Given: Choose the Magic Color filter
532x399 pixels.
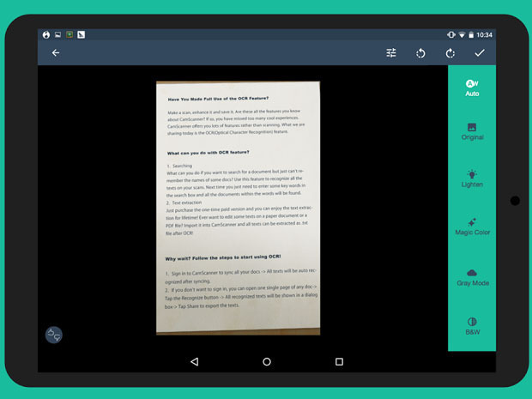Looking at the screenshot, I should coord(472,227).
